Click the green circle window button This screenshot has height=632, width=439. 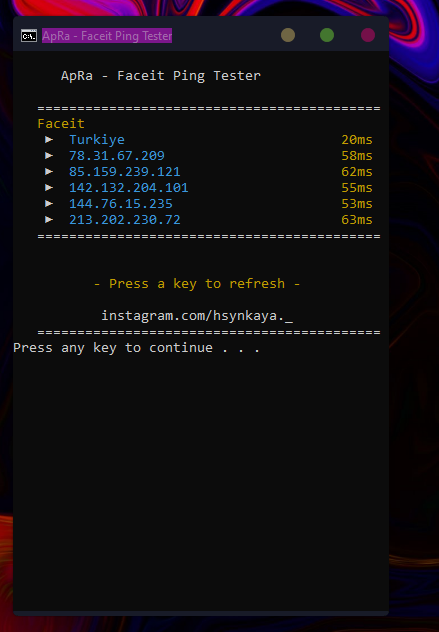pyautogui.click(x=327, y=35)
